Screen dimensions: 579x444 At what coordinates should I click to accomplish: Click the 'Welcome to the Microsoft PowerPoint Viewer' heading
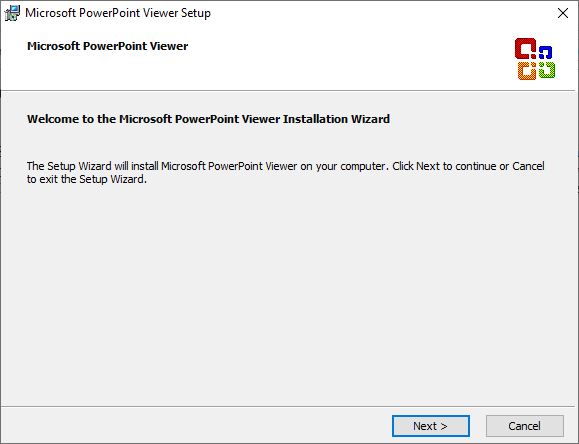tap(153, 119)
